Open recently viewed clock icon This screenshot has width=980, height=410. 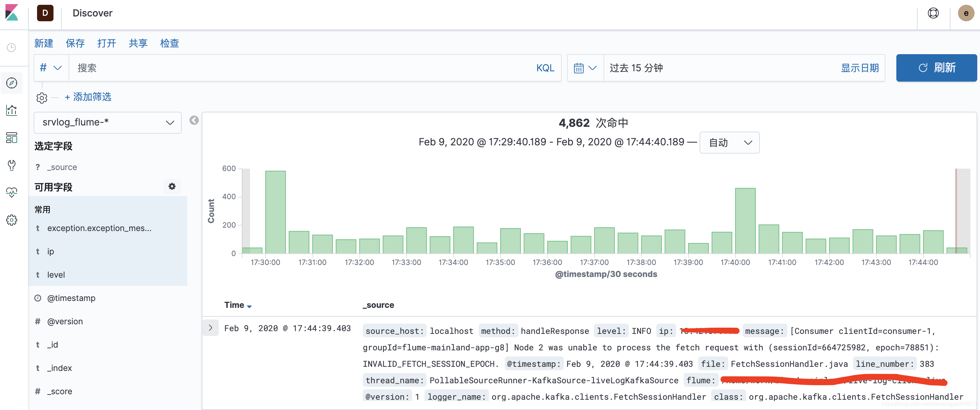[x=12, y=48]
